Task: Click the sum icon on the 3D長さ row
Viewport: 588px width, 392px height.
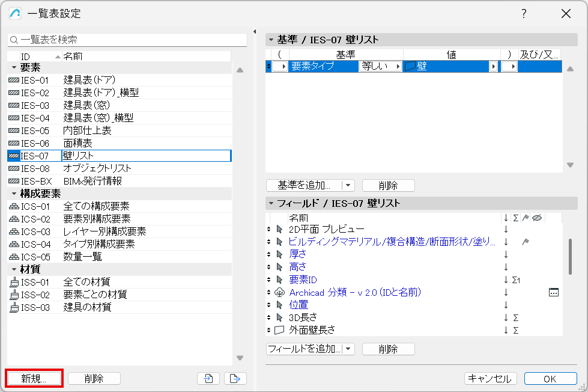Action: pyautogui.click(x=515, y=317)
